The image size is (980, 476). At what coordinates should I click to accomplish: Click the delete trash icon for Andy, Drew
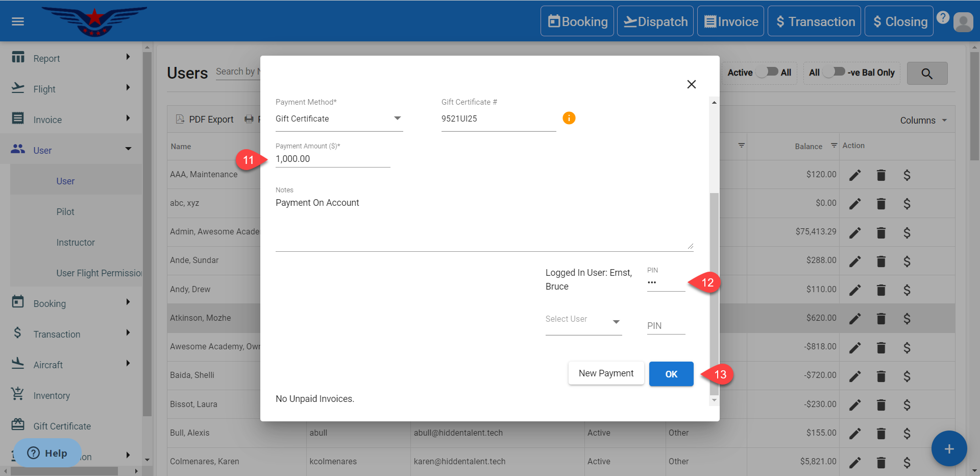[881, 290]
